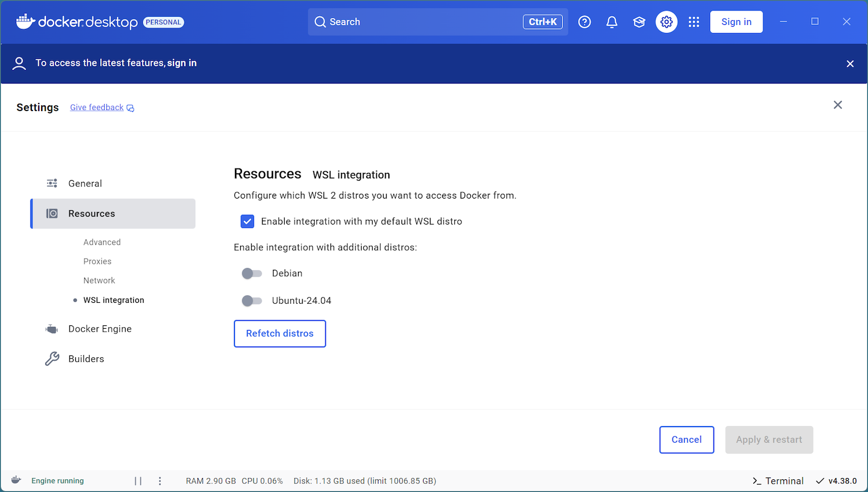Image resolution: width=868 pixels, height=492 pixels.
Task: Click the PERSONAL plan badge
Action: tap(163, 22)
